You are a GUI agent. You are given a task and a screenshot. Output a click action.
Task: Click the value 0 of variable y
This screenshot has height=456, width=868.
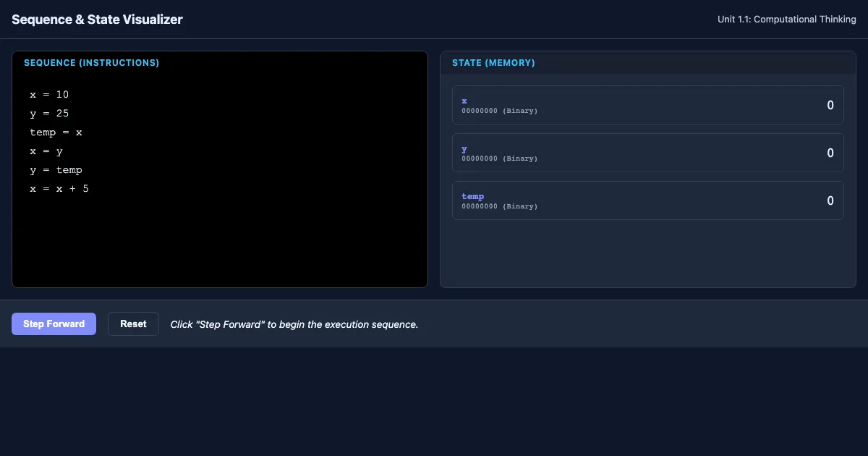(x=830, y=153)
